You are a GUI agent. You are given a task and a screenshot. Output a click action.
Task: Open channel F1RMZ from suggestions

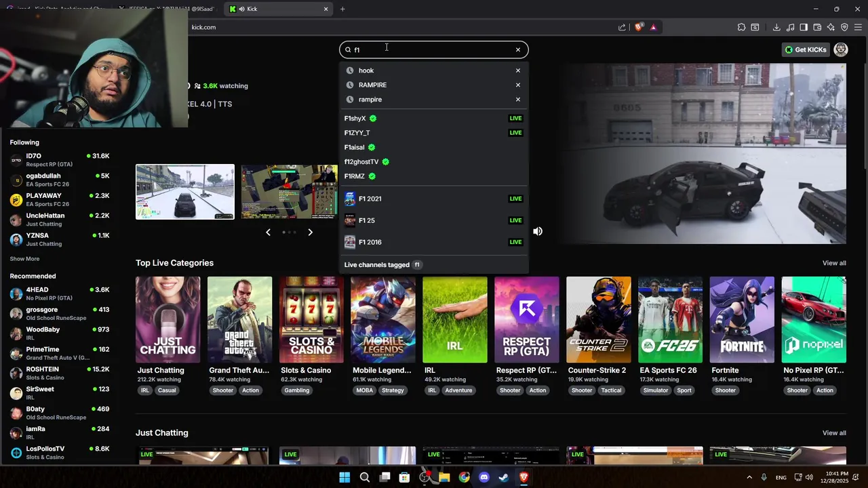[434, 176]
